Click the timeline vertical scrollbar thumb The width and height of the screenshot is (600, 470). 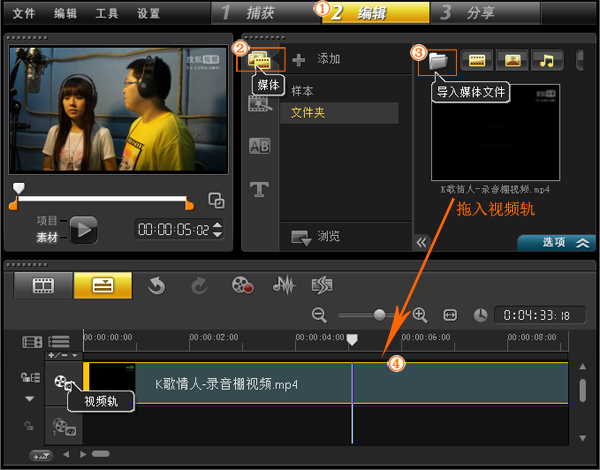[583, 390]
